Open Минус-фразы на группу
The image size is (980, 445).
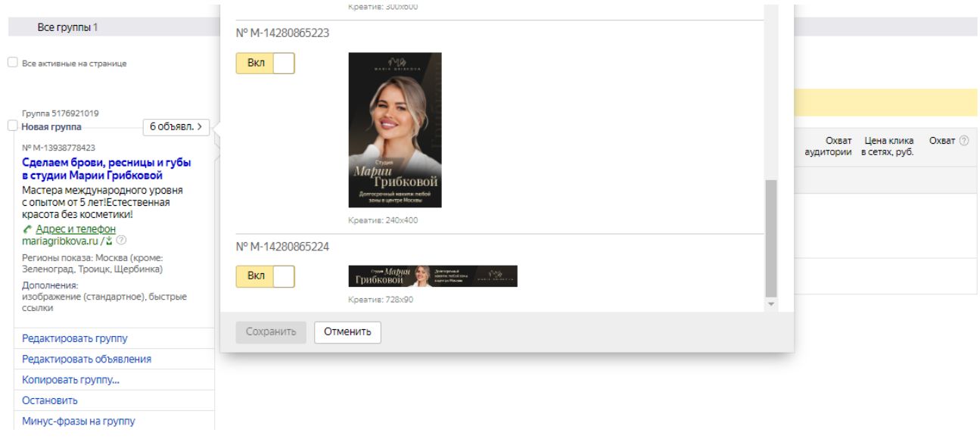point(84,422)
